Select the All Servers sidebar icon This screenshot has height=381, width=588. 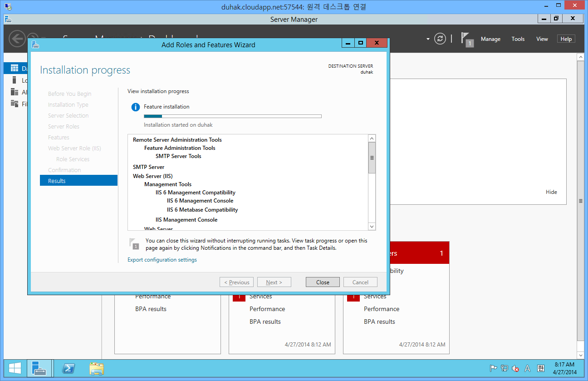click(15, 92)
